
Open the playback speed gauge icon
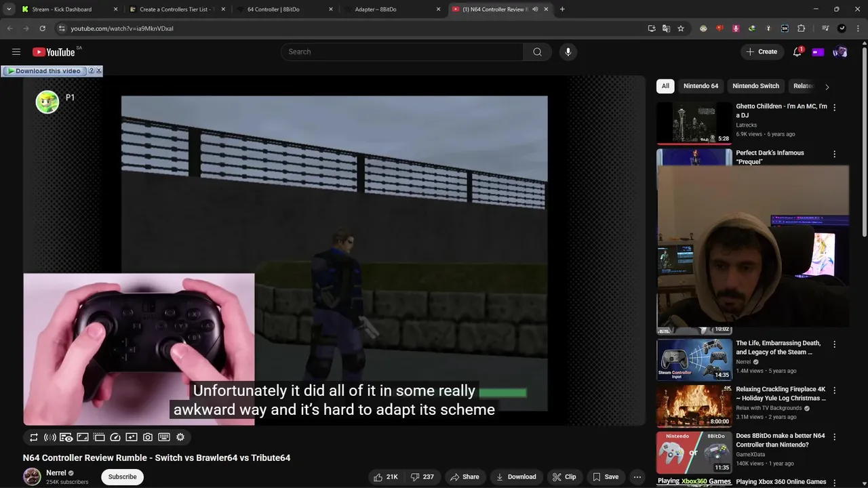click(x=115, y=437)
